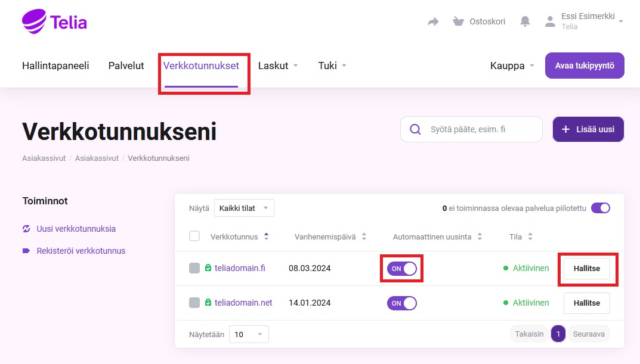Open the notifications bell
Image resolution: width=640 pixels, height=364 pixels.
coord(525,21)
